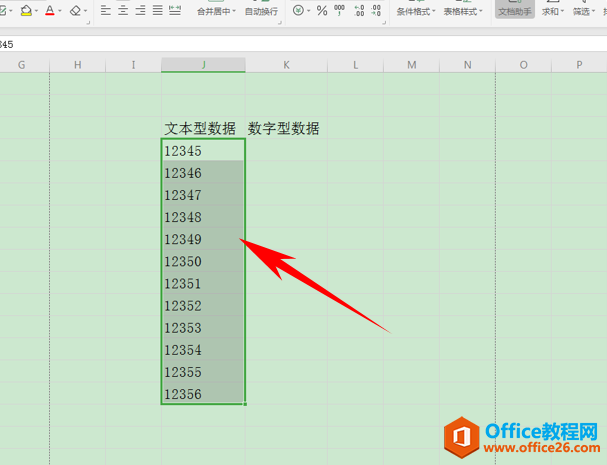Open 表格样式 table styles menu
The height and width of the screenshot is (465, 607).
(x=463, y=12)
